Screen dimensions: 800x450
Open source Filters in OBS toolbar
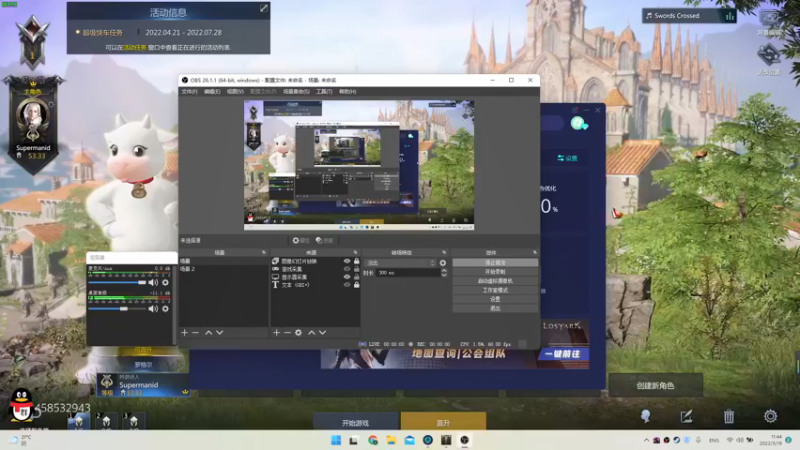[324, 240]
